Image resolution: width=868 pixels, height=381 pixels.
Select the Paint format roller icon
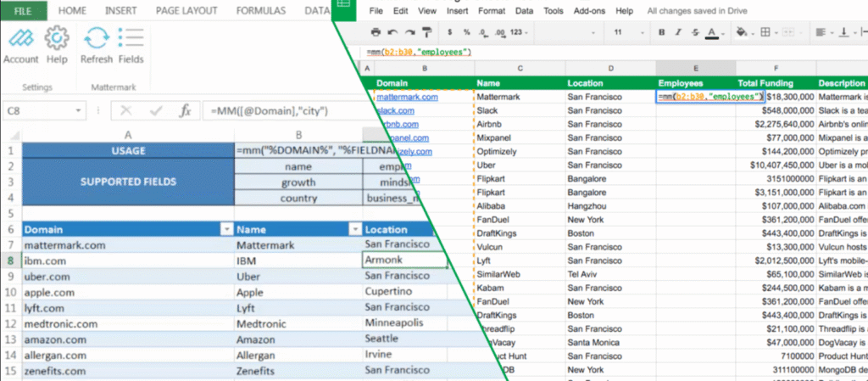[427, 33]
